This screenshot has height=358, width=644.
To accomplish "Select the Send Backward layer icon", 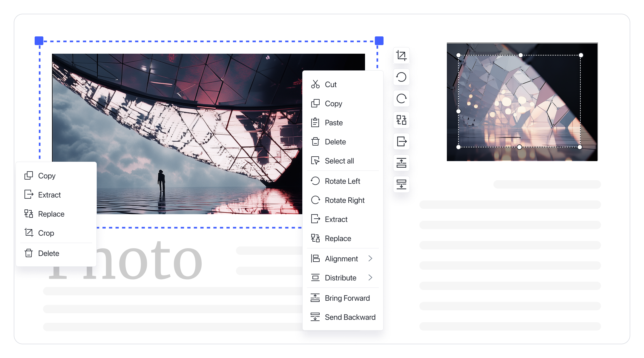I will coord(316,317).
